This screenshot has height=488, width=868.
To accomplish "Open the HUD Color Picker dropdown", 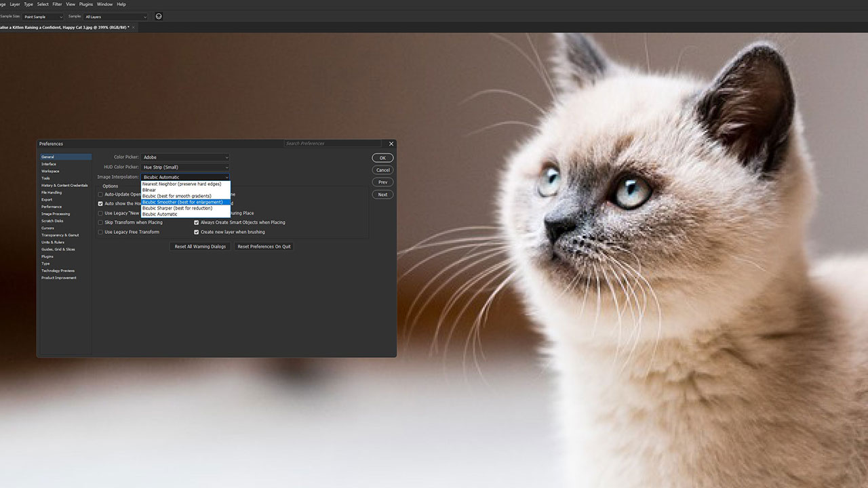I will (x=185, y=167).
